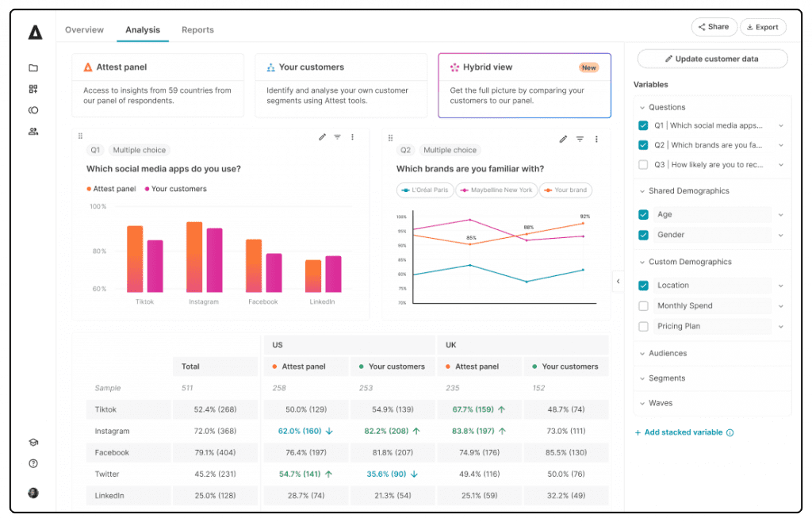Click the graduation cap icon in sidebar
Viewport: 812px width, 522px height.
(33, 443)
